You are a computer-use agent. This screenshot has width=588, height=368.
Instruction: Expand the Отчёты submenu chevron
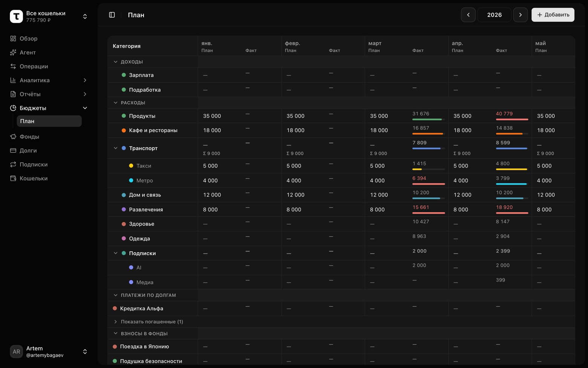tap(85, 94)
